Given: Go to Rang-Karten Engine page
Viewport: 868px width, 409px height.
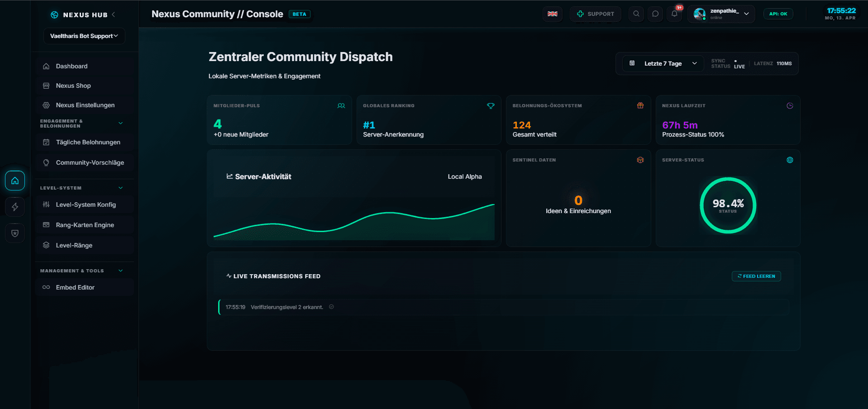Looking at the screenshot, I should (x=85, y=225).
